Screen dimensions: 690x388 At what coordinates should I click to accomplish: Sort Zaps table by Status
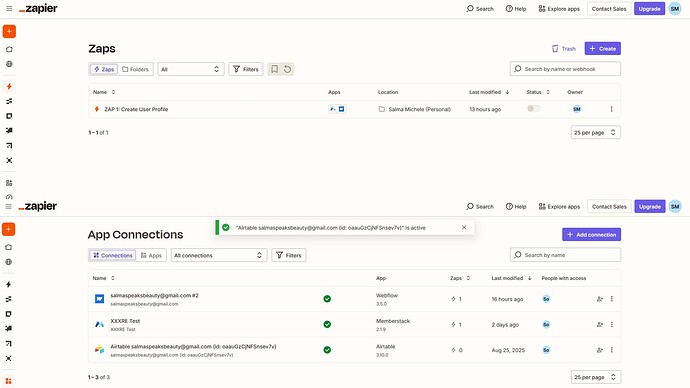[x=538, y=92]
